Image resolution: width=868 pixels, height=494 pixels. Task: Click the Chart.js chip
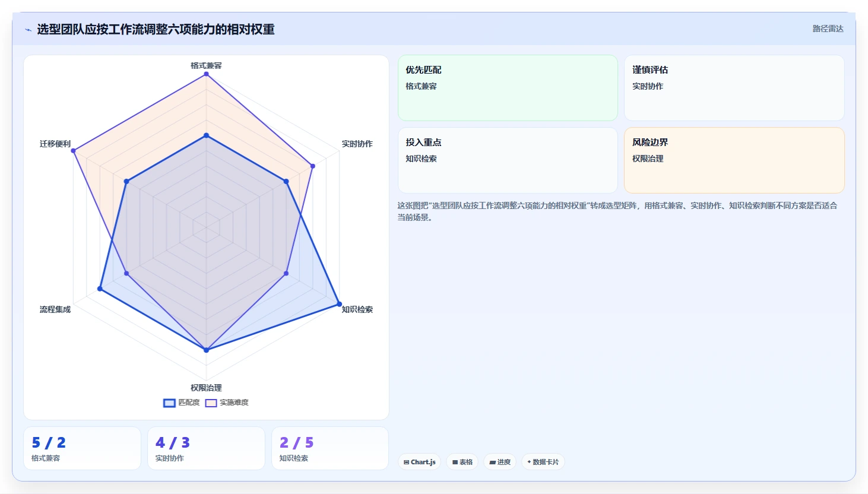pos(419,462)
